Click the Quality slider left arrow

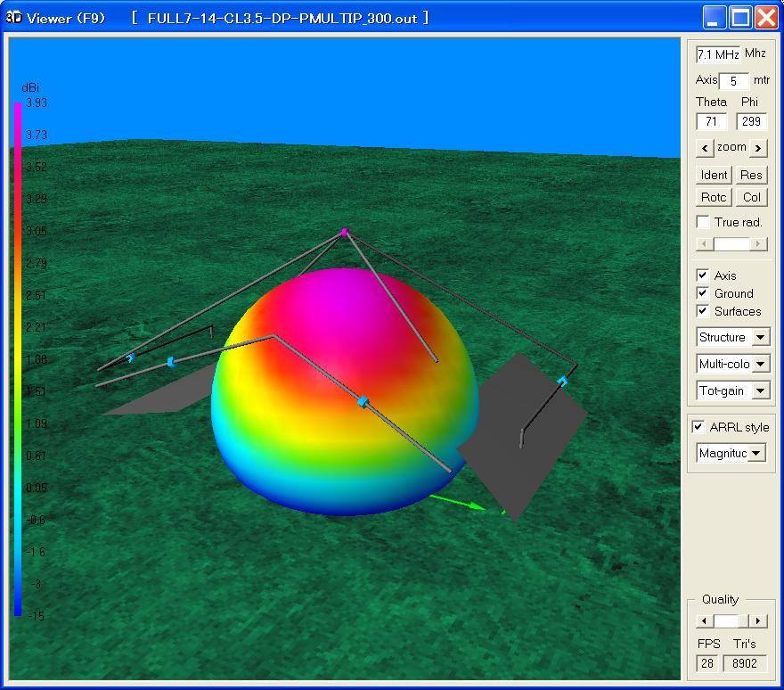coord(704,620)
